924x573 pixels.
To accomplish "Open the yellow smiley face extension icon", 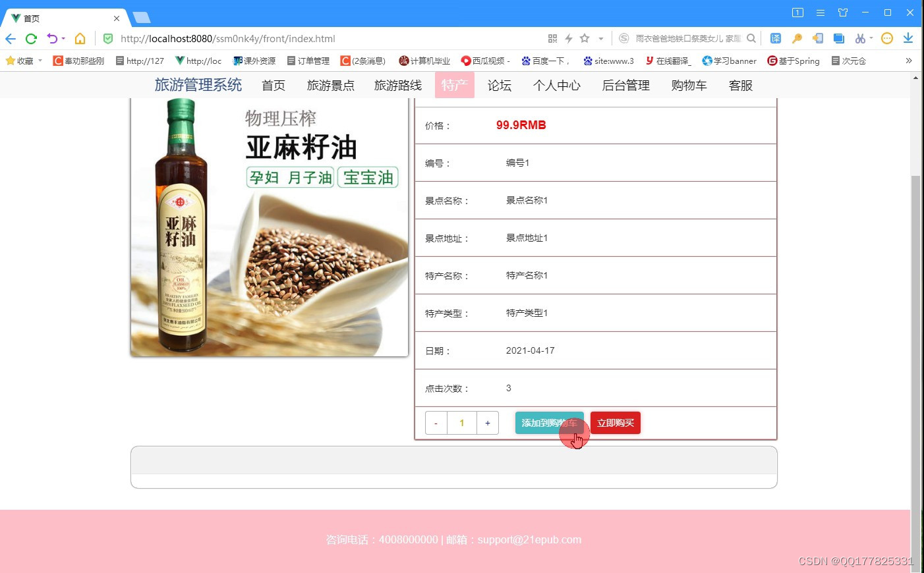I will pyautogui.click(x=887, y=38).
